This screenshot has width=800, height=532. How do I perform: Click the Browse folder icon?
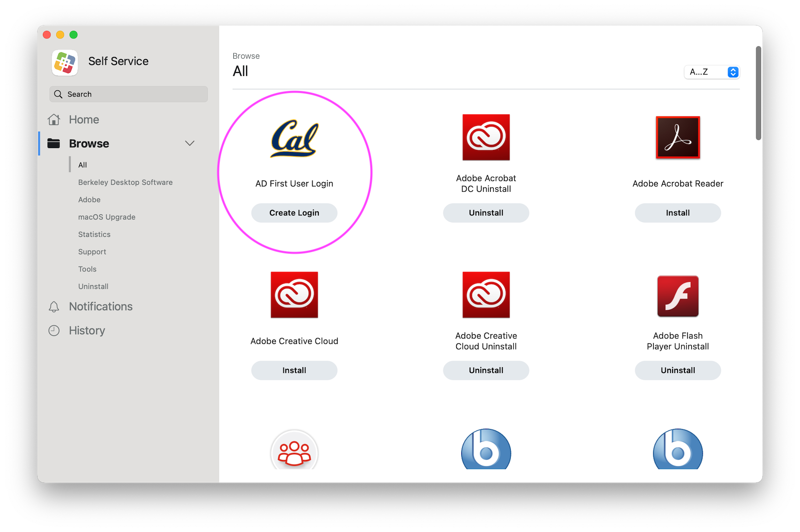tap(54, 143)
